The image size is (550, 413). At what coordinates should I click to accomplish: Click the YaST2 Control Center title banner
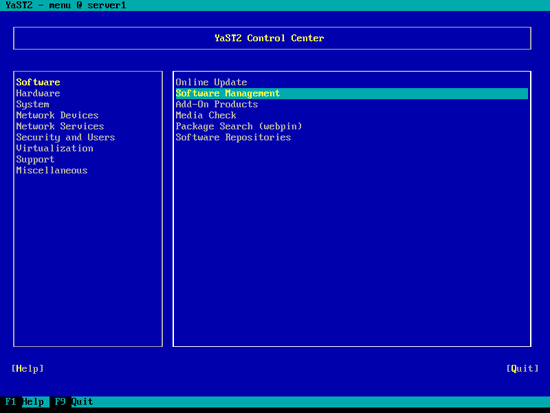[272, 38]
